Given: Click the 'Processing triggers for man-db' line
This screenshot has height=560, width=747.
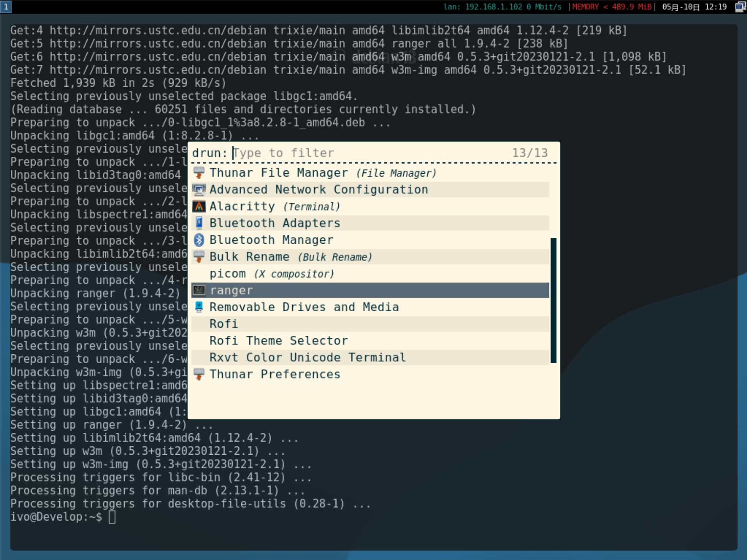Looking at the screenshot, I should [158, 490].
